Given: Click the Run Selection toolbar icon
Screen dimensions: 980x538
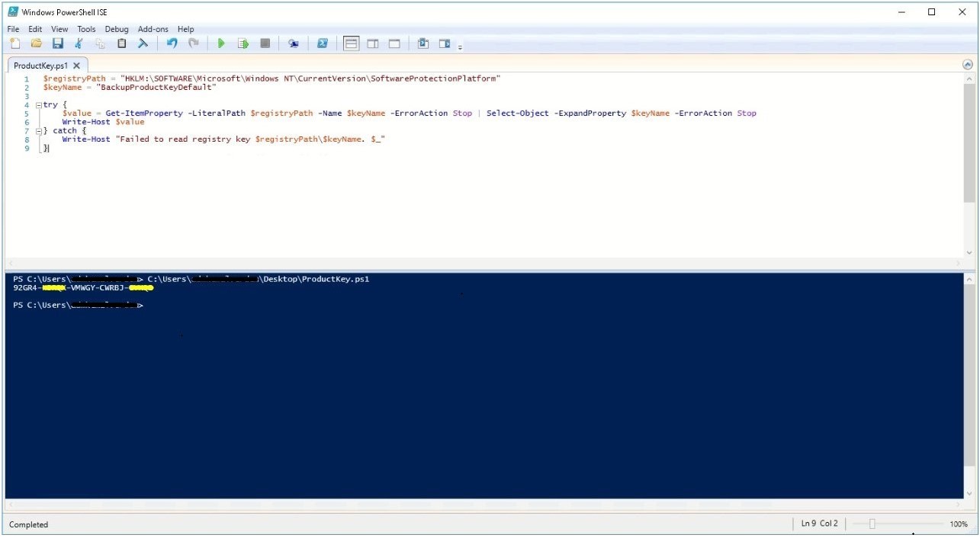Looking at the screenshot, I should coord(243,43).
